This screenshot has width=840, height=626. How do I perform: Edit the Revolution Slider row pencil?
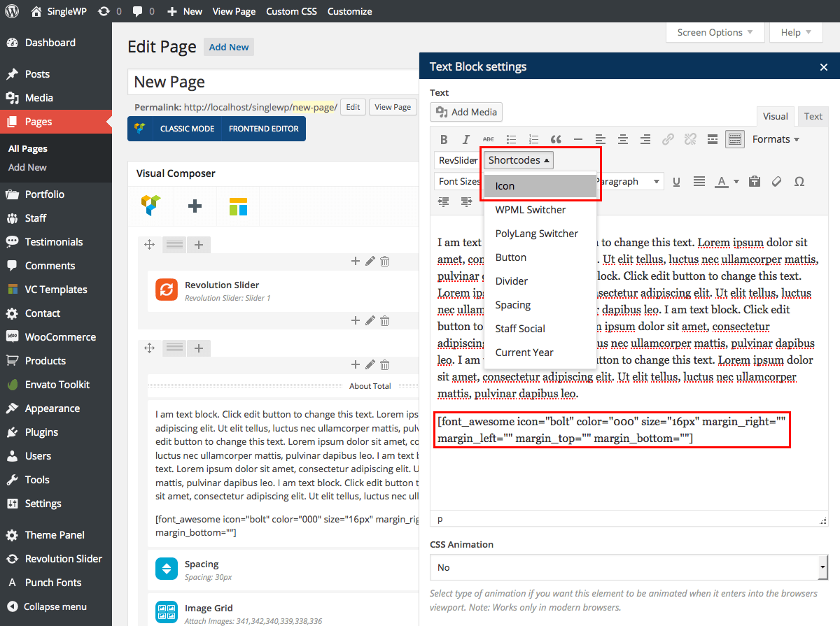[370, 262]
